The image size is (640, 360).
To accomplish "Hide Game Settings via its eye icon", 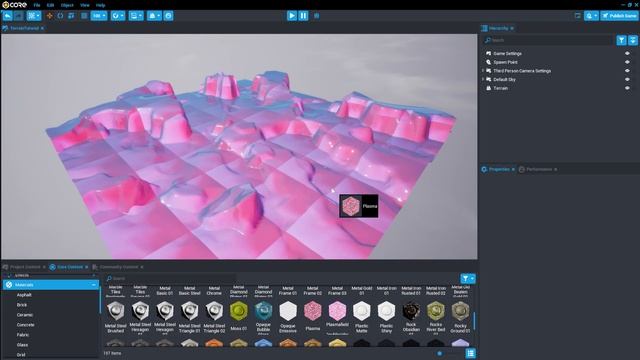I will [627, 53].
